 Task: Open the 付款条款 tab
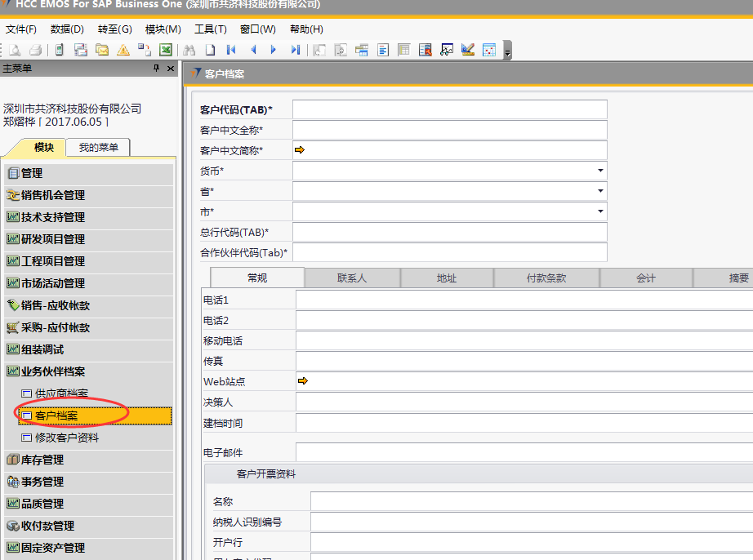tap(546, 278)
